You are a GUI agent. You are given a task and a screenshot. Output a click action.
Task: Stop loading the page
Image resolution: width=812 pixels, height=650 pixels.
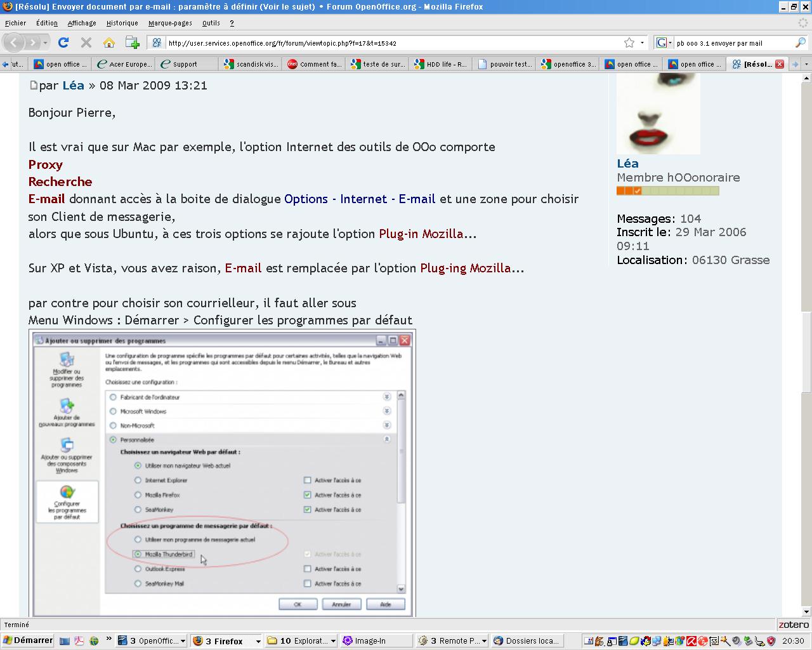tap(86, 43)
